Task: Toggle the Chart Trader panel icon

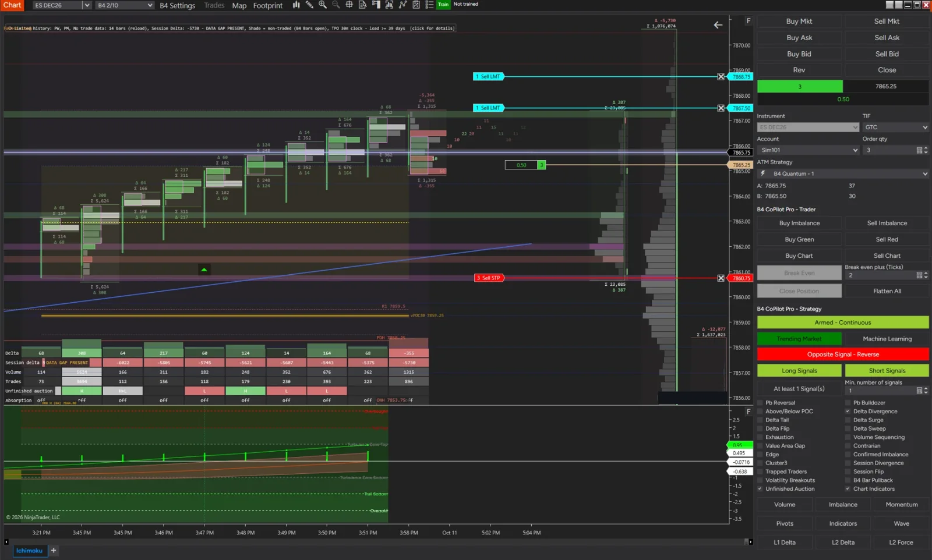Action: 376,5
